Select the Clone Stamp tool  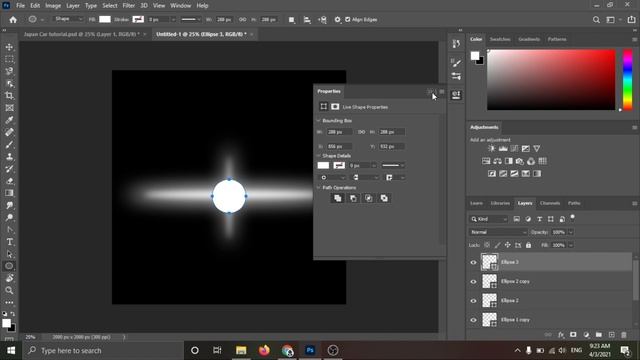pyautogui.click(x=9, y=157)
